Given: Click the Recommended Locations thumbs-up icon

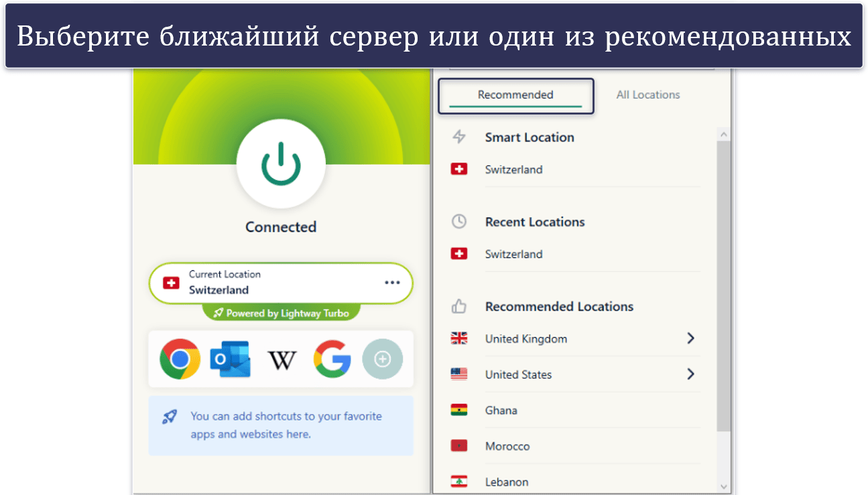Looking at the screenshot, I should [459, 306].
